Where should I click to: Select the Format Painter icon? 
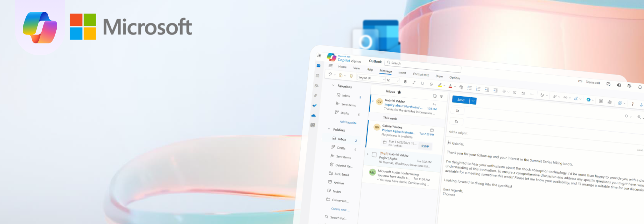tap(351, 76)
